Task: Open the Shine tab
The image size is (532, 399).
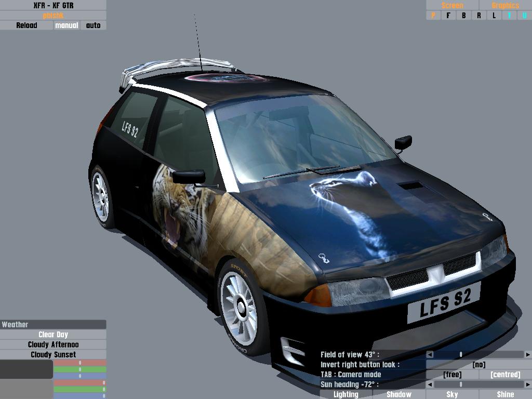Action: 506,394
